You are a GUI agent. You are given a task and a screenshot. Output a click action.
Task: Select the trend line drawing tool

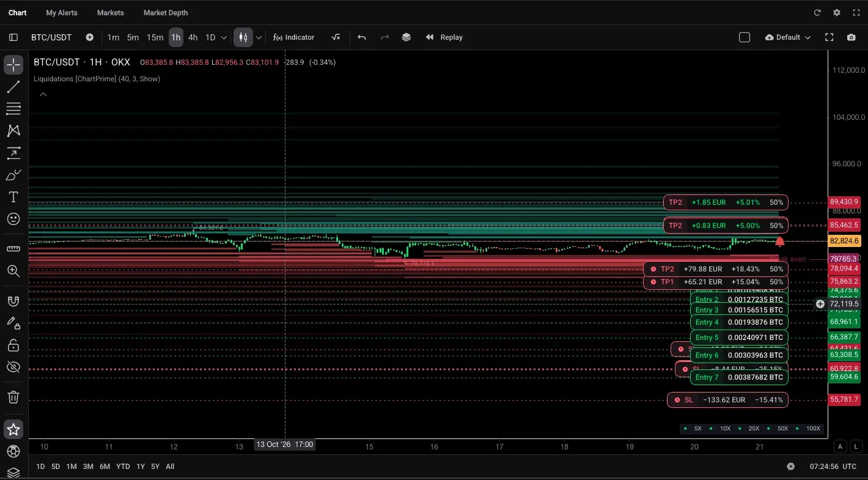pos(13,87)
